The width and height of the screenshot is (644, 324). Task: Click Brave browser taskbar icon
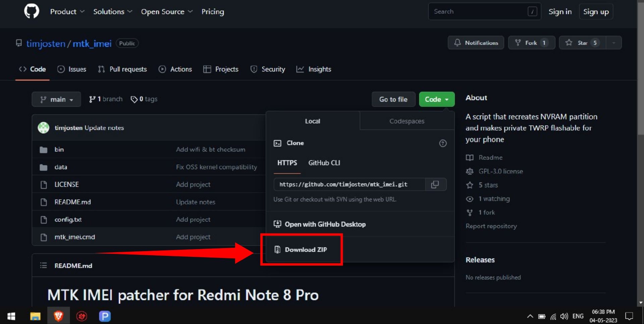(x=58, y=316)
